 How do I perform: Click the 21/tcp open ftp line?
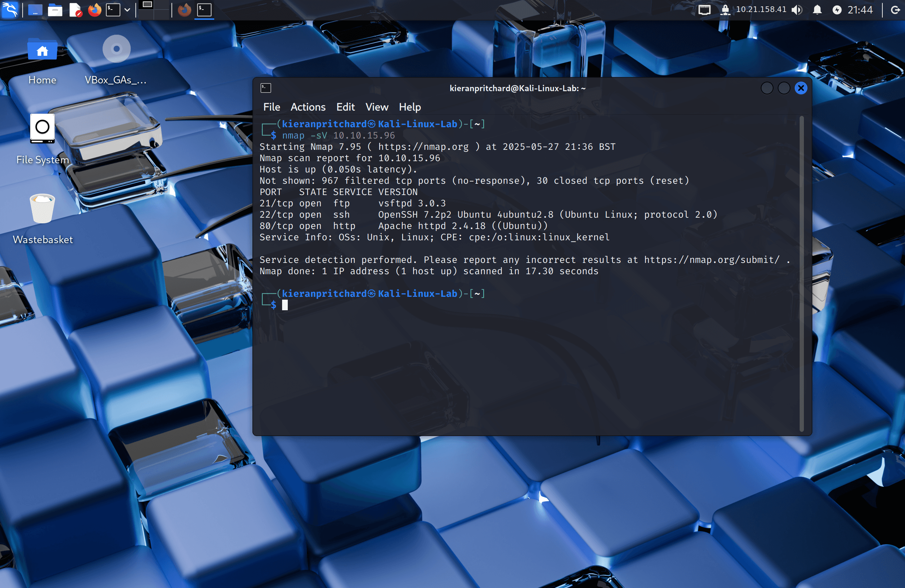click(x=352, y=203)
